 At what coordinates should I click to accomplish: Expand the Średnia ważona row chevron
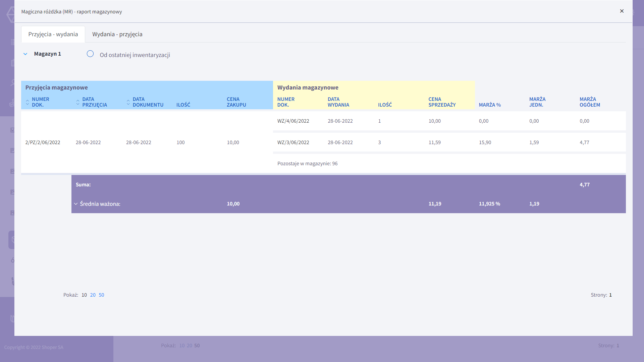tap(76, 204)
